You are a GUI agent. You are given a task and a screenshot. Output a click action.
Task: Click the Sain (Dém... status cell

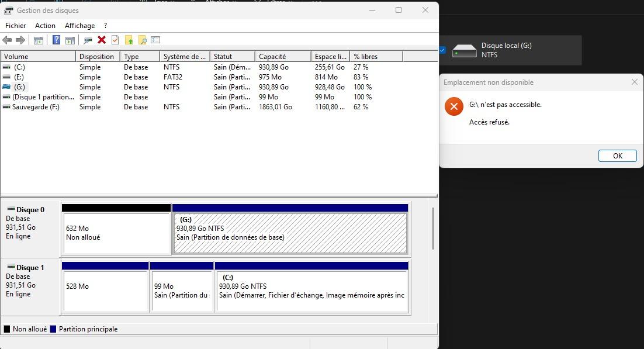pos(232,67)
